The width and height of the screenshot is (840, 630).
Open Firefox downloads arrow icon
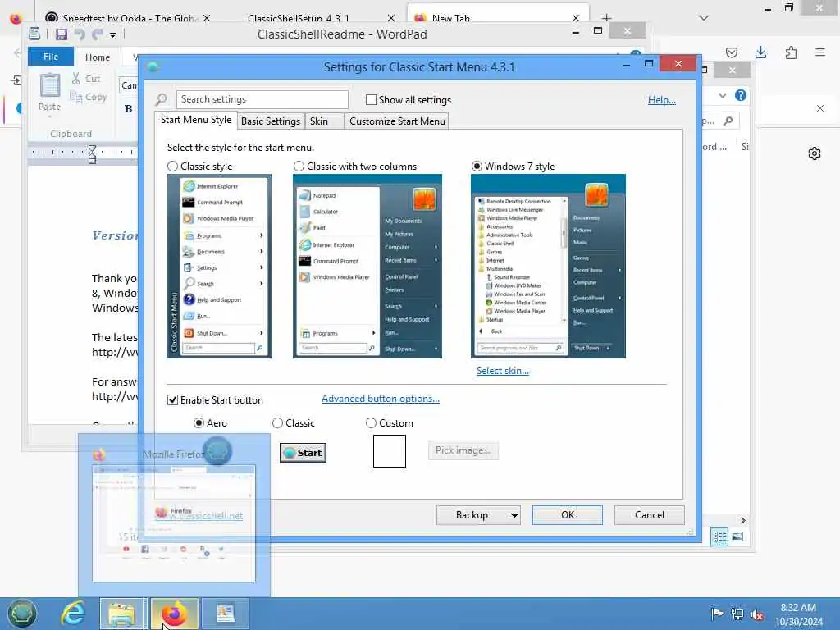click(x=760, y=52)
